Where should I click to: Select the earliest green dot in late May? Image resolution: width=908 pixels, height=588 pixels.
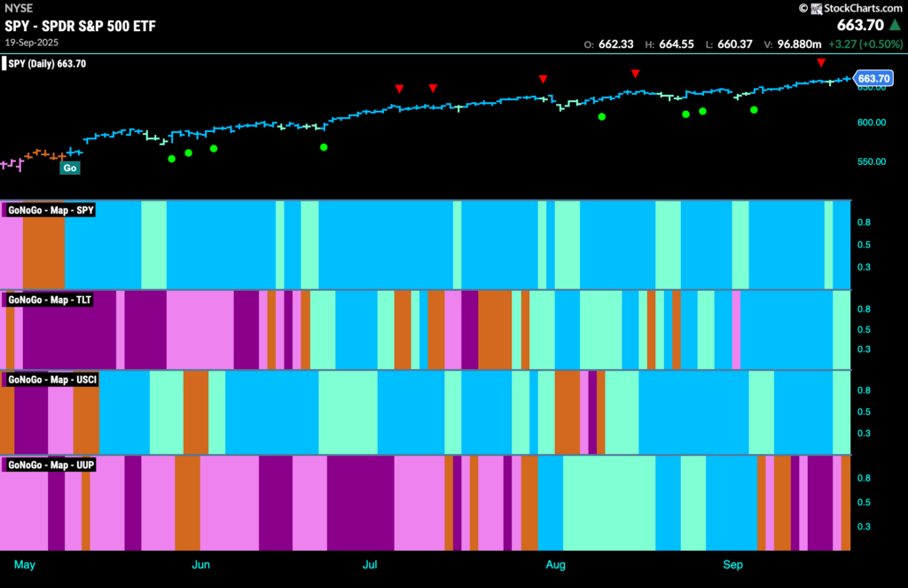[171, 159]
